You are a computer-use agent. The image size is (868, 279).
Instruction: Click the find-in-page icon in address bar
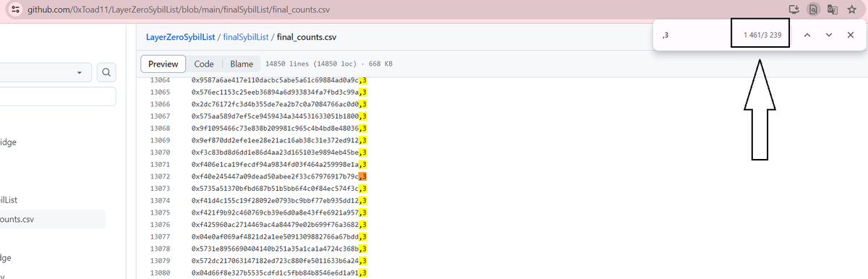tap(814, 10)
